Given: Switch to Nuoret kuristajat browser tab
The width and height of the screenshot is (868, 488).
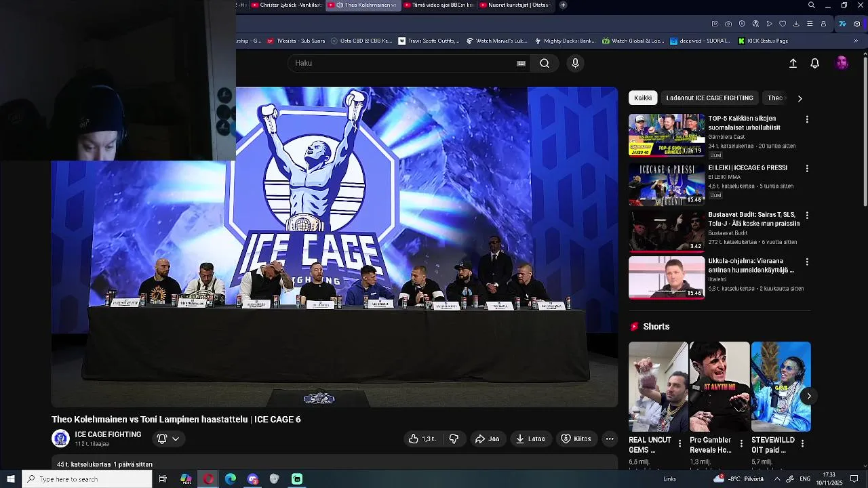Looking at the screenshot, I should click(x=515, y=5).
